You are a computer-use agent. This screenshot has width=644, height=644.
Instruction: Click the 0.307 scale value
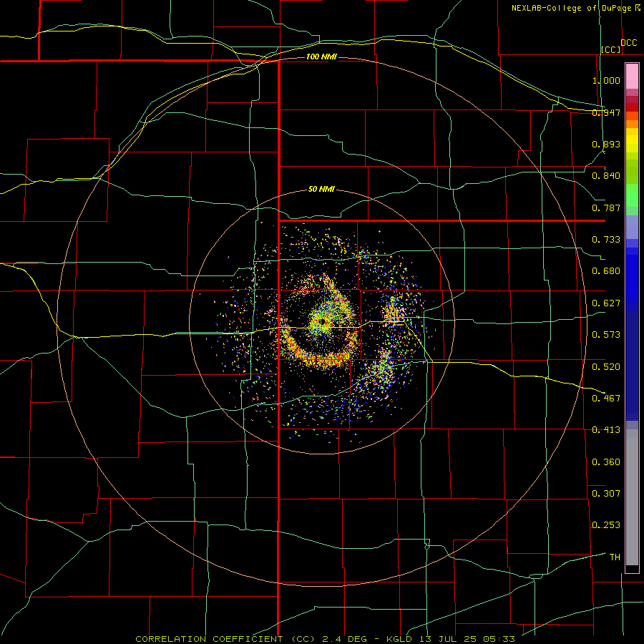point(606,494)
